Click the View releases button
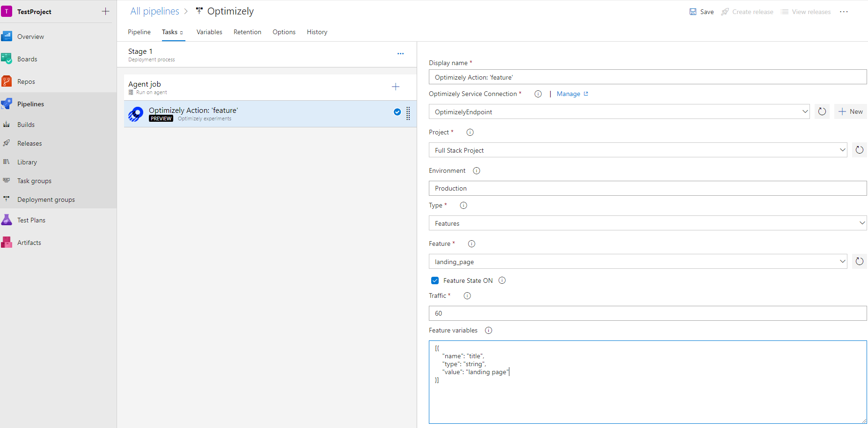 click(x=806, y=12)
